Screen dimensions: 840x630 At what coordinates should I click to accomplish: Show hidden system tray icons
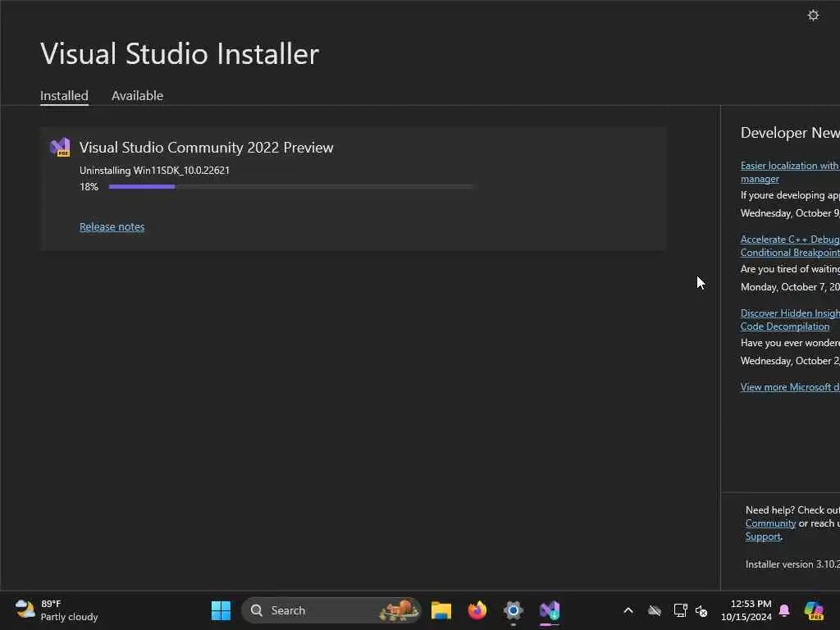point(628,610)
